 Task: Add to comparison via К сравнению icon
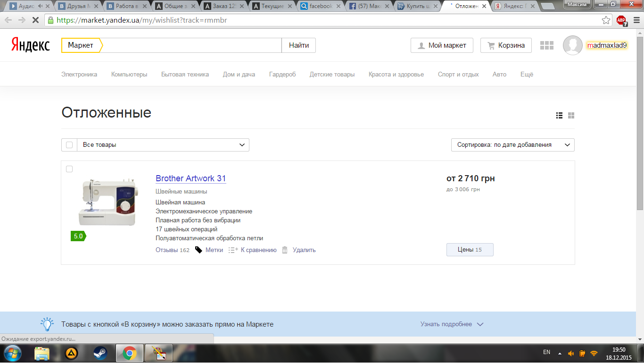233,250
